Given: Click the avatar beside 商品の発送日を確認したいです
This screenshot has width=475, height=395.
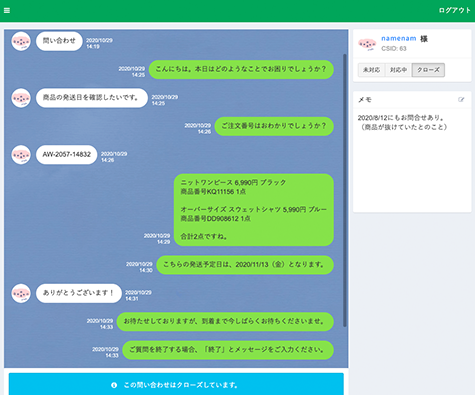Looking at the screenshot, I should [21, 98].
